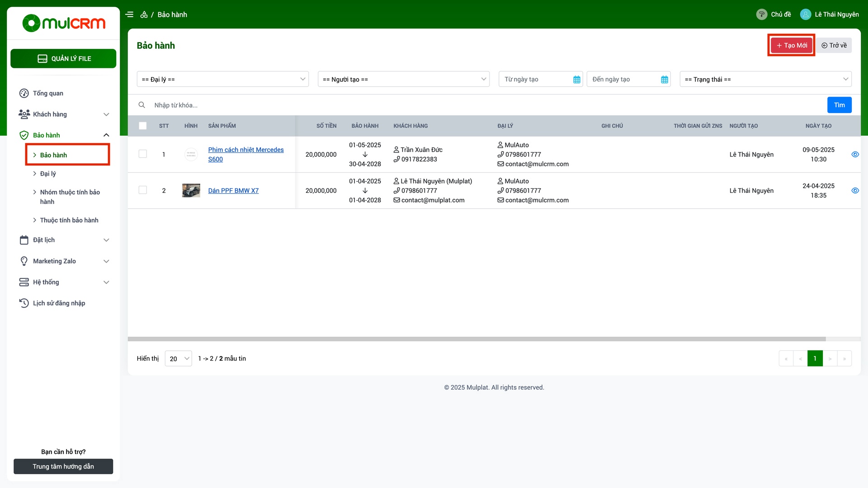Open the Từ ngày tạo calendar picker
The image size is (868, 488).
[576, 80]
